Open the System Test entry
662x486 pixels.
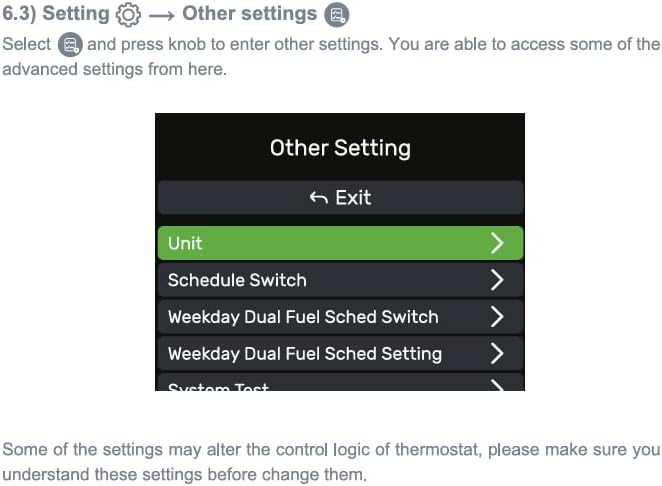(340, 382)
